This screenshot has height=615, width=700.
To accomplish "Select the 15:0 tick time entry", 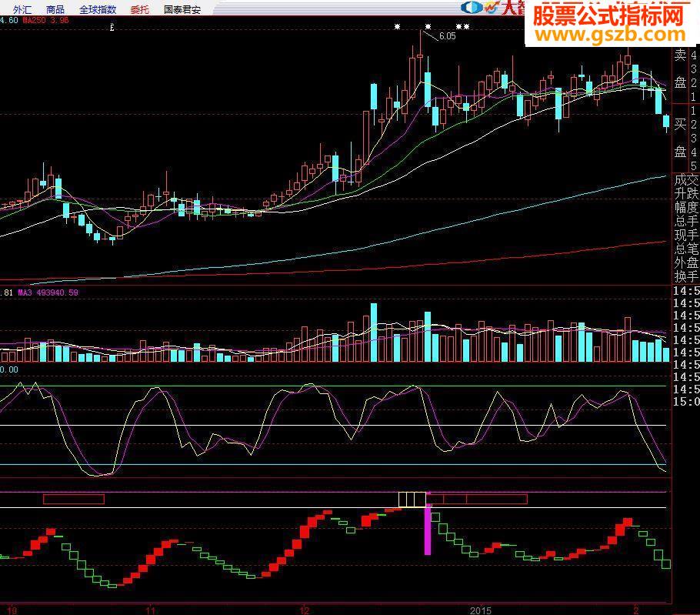I will point(686,402).
